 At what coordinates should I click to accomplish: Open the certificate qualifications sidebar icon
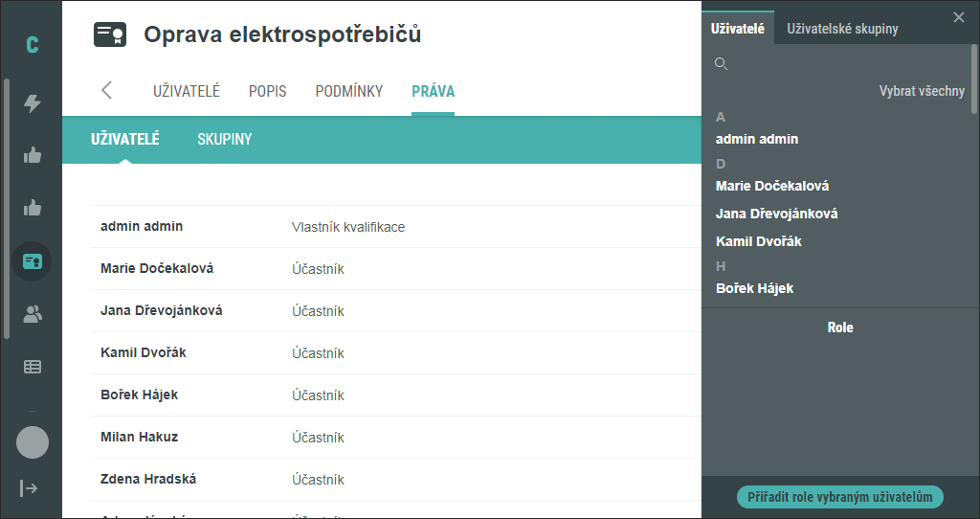pyautogui.click(x=32, y=261)
